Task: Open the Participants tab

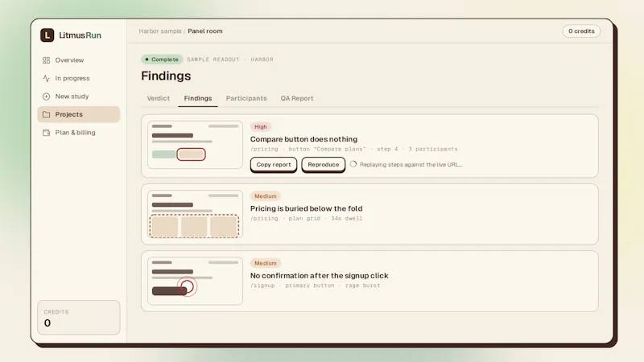Action: 246,98
